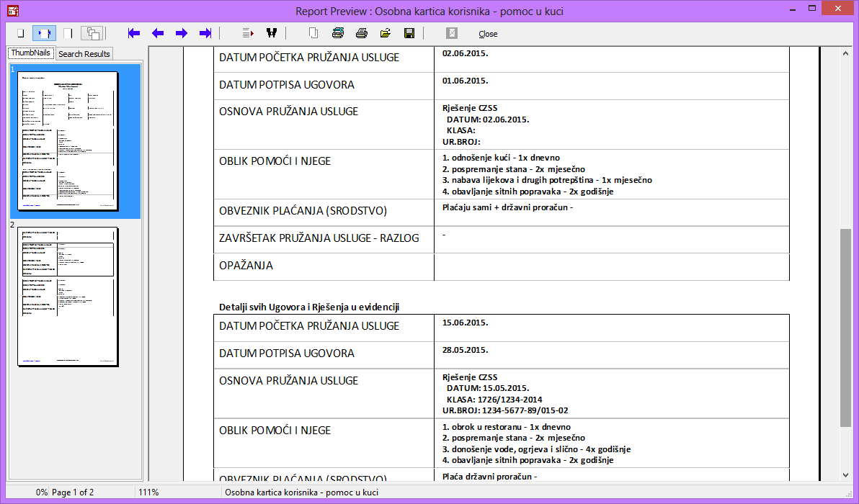
Task: Click the vertical scrollbar down arrow
Action: (846, 475)
